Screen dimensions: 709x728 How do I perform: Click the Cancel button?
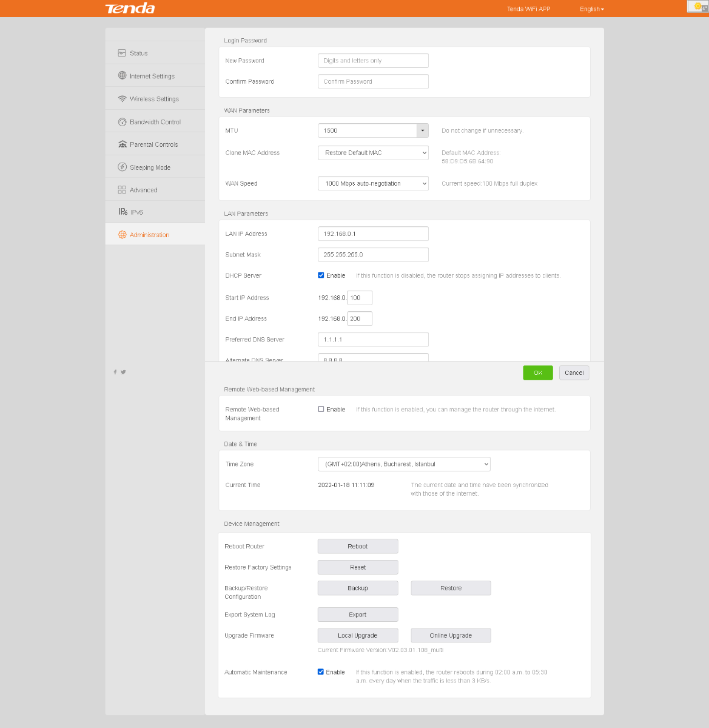[x=574, y=372]
